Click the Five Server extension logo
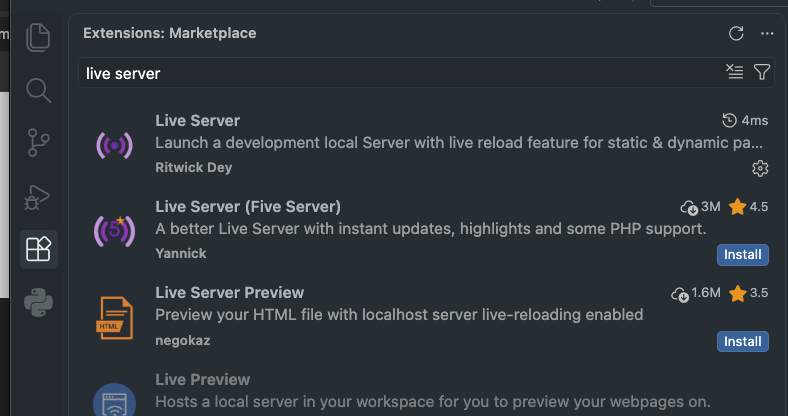 tap(115, 231)
